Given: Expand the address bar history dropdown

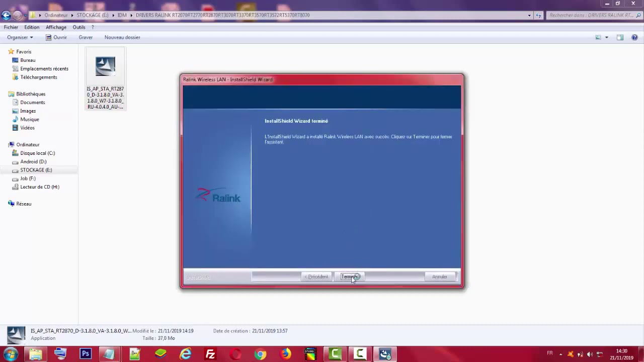Looking at the screenshot, I should click(x=529, y=15).
